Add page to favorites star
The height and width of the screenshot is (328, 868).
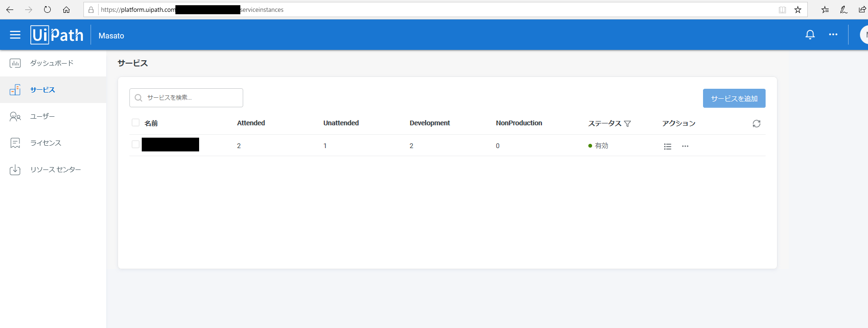(798, 9)
